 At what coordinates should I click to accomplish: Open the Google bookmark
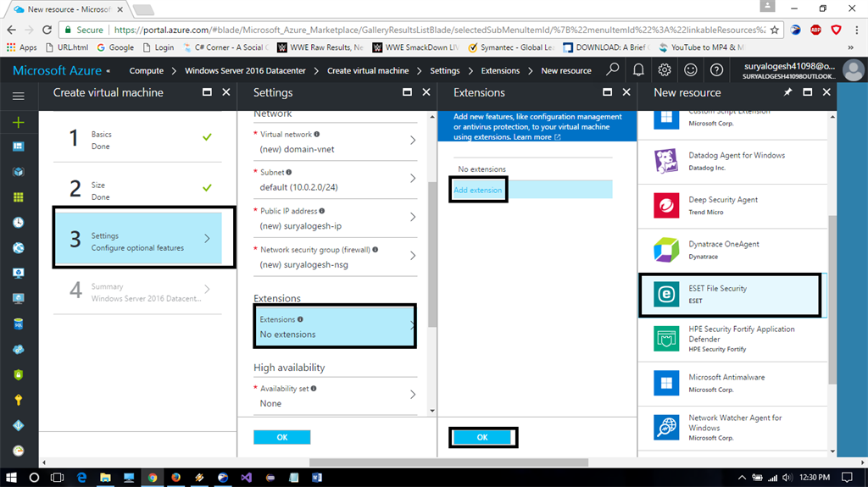click(115, 47)
